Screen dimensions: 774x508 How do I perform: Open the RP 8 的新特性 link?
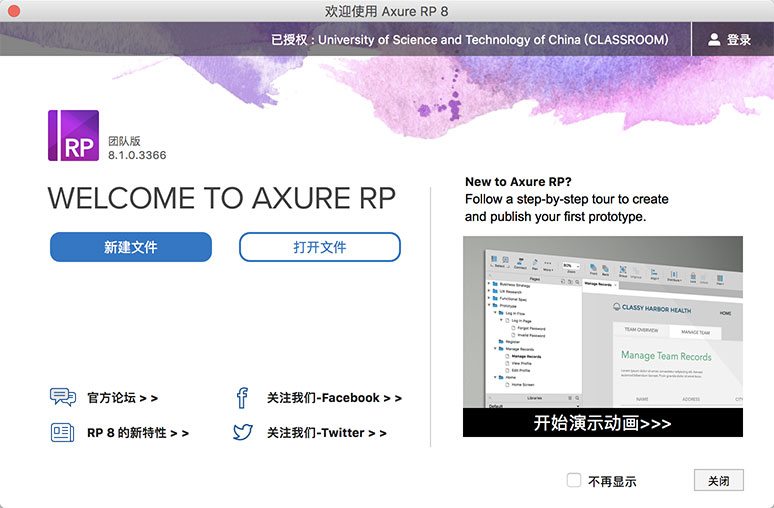tap(138, 433)
